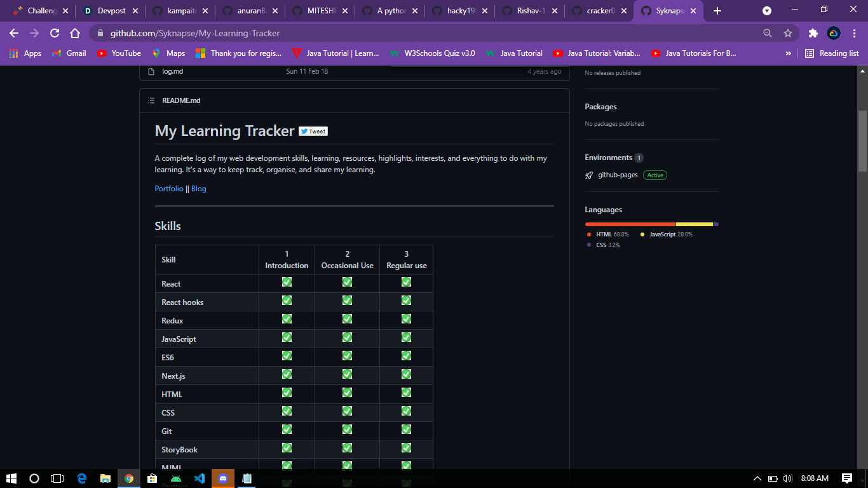Click the yellow JavaScript segment of language bar
868x488 pixels.
695,224
